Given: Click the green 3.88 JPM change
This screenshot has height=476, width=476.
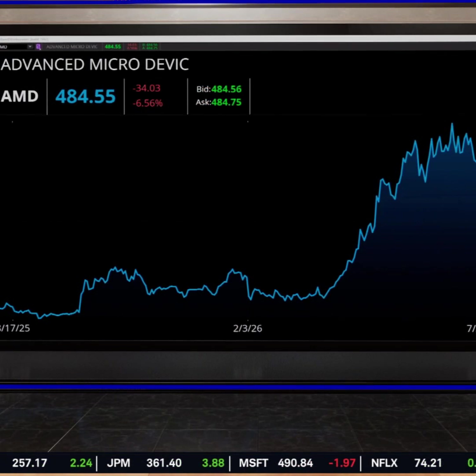Looking at the screenshot, I should point(213,463).
